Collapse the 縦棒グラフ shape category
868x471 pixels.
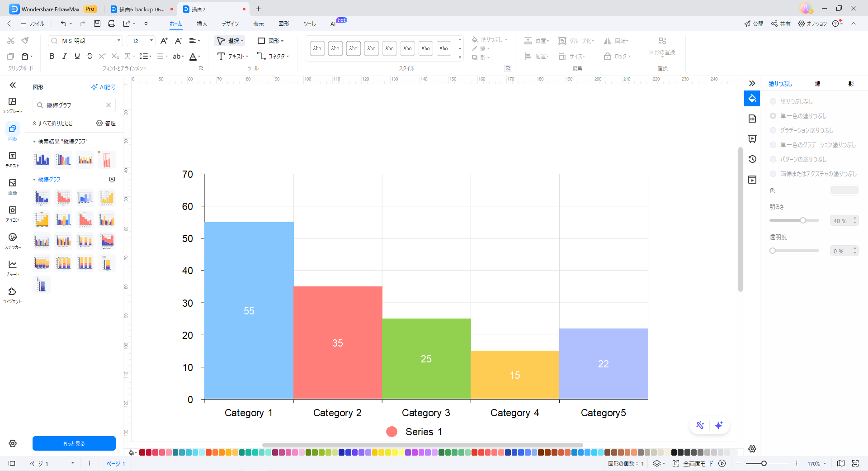click(x=34, y=180)
